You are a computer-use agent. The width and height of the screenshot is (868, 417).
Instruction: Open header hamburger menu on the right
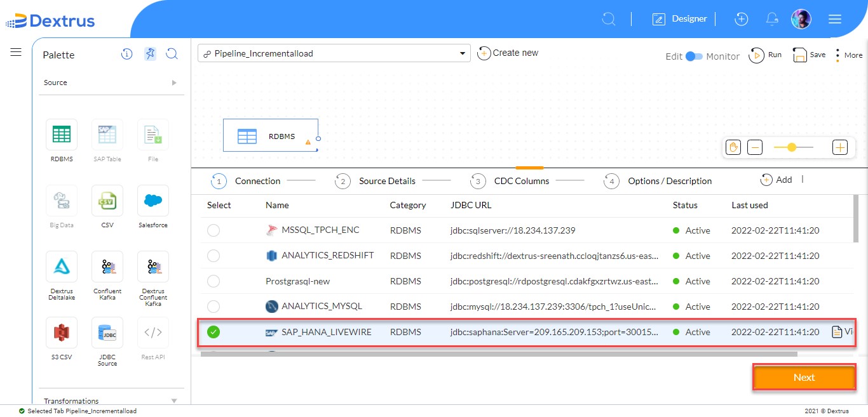tap(835, 19)
